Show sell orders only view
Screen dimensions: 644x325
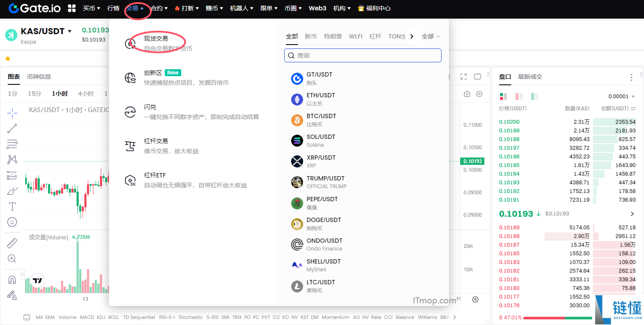[x=519, y=97]
